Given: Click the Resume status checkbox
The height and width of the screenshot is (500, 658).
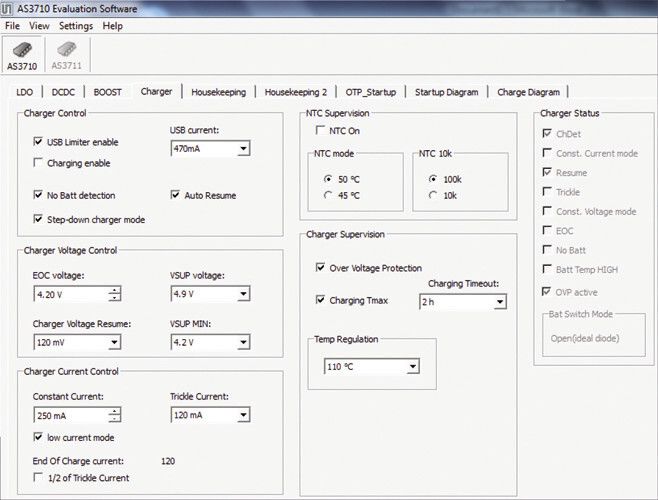Looking at the screenshot, I should (547, 172).
